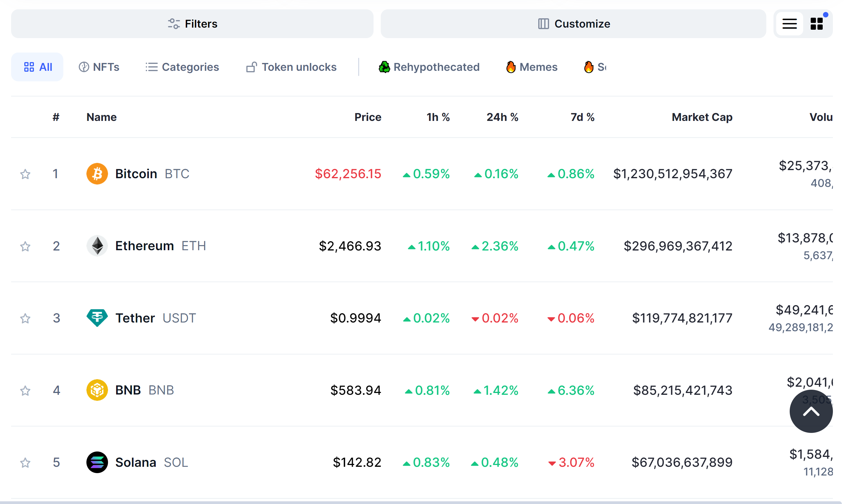Click Tether market cap $119,774,821,177

tap(682, 318)
